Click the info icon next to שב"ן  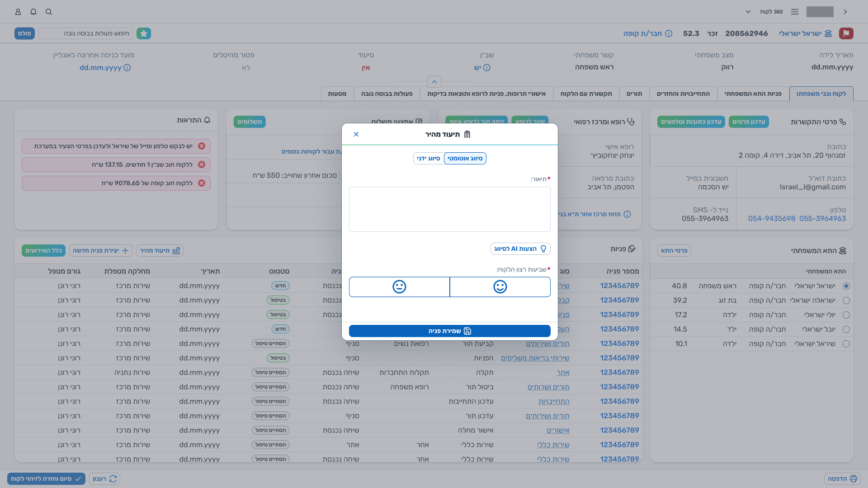point(487,68)
